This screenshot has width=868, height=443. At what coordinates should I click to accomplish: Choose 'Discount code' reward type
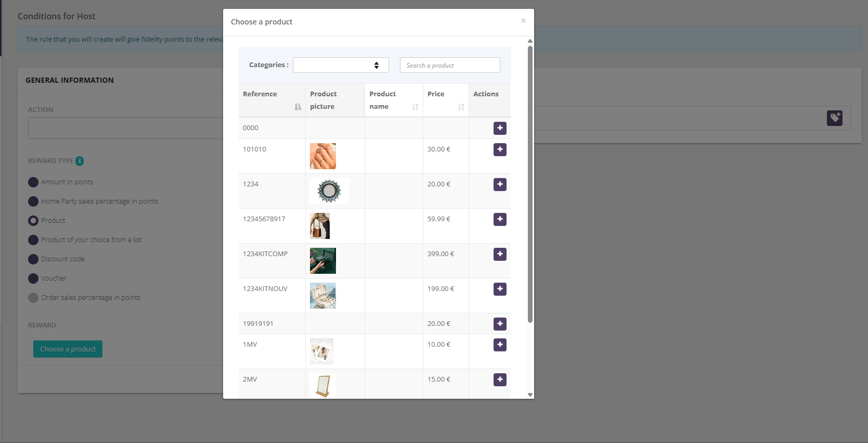(x=33, y=259)
